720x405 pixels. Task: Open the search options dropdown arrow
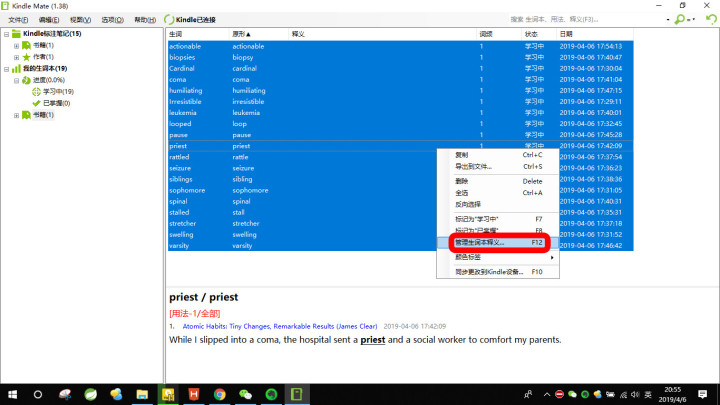[x=693, y=19]
